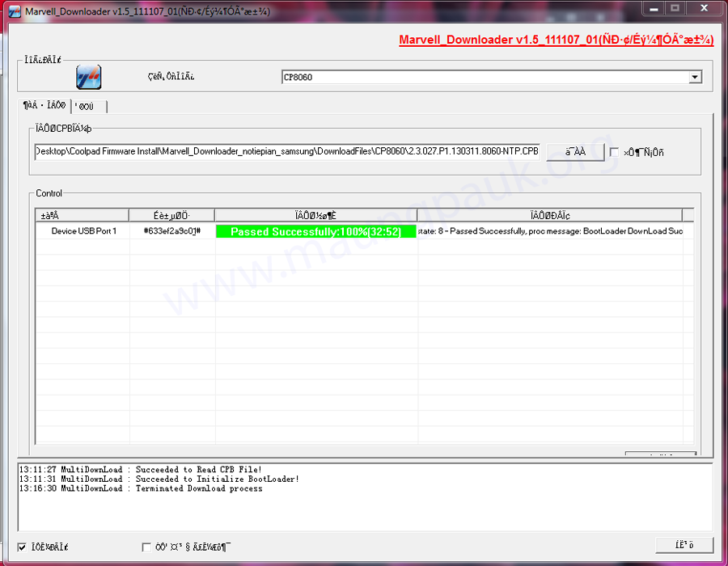Switch to the second garbled tab
Screen dimensions: 728x566
click(89, 107)
